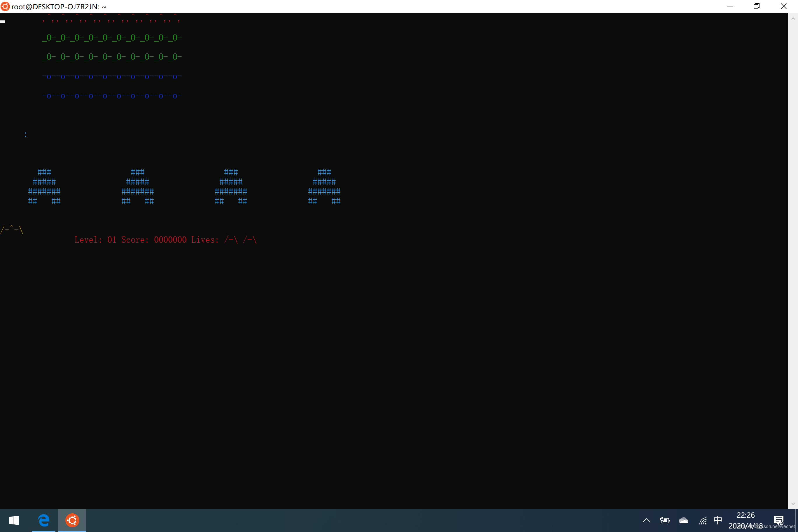The height and width of the screenshot is (532, 798).
Task: Open the Windows Start menu
Action: (x=14, y=520)
